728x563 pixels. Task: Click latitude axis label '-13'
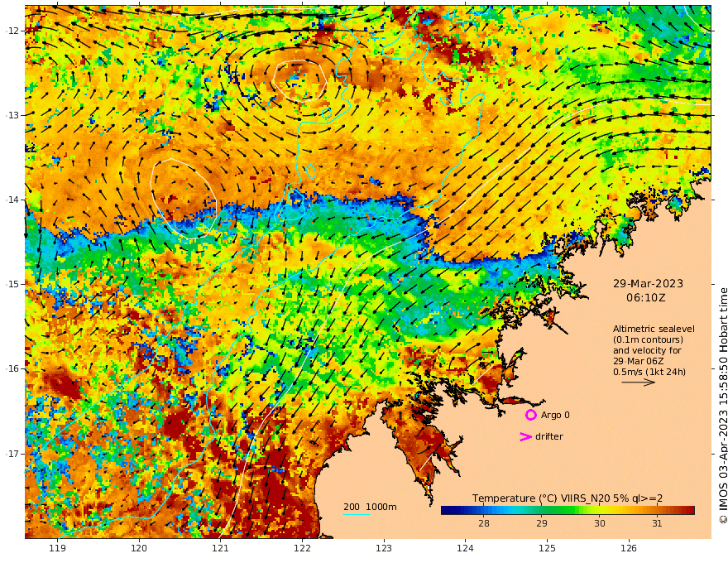point(12,115)
